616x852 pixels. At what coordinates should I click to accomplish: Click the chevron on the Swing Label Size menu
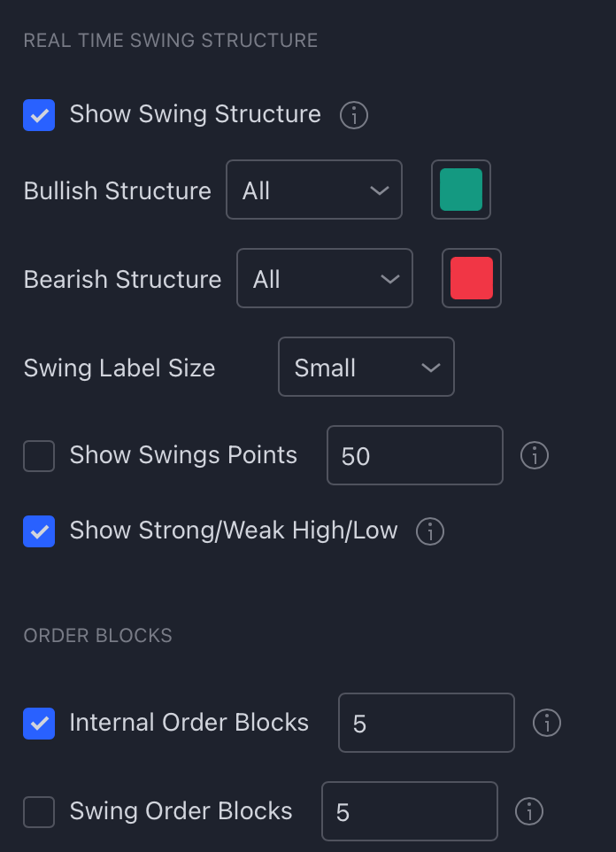coord(433,367)
